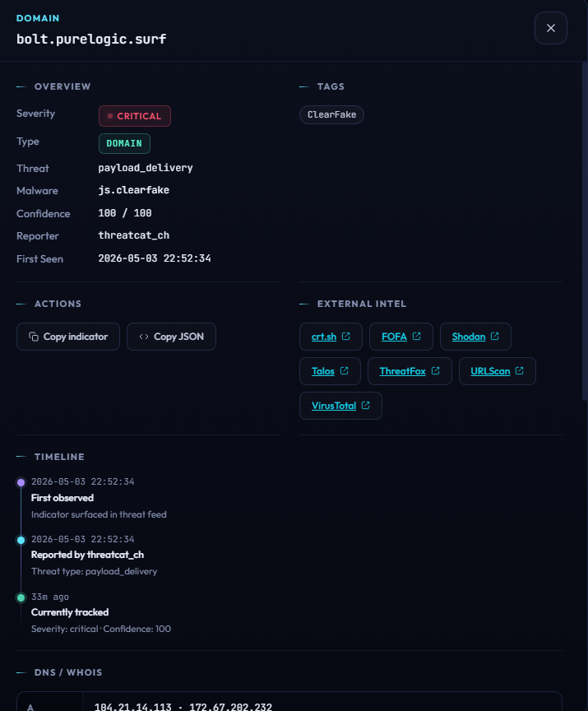This screenshot has width=588, height=711.
Task: Click the domain title bolt.purelogic.surf
Action: pos(91,39)
